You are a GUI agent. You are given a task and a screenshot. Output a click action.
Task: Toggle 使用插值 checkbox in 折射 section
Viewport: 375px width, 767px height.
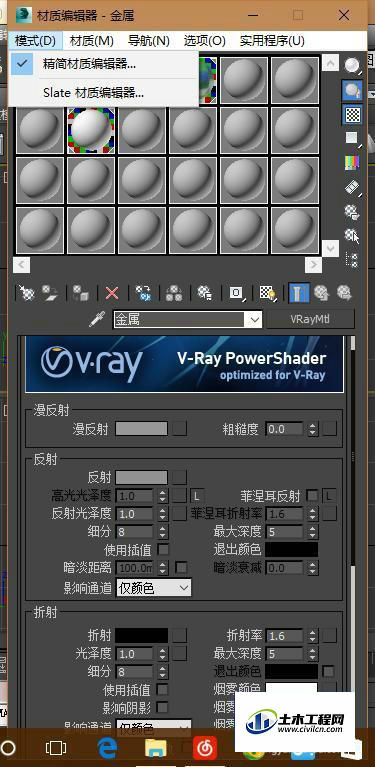point(163,690)
